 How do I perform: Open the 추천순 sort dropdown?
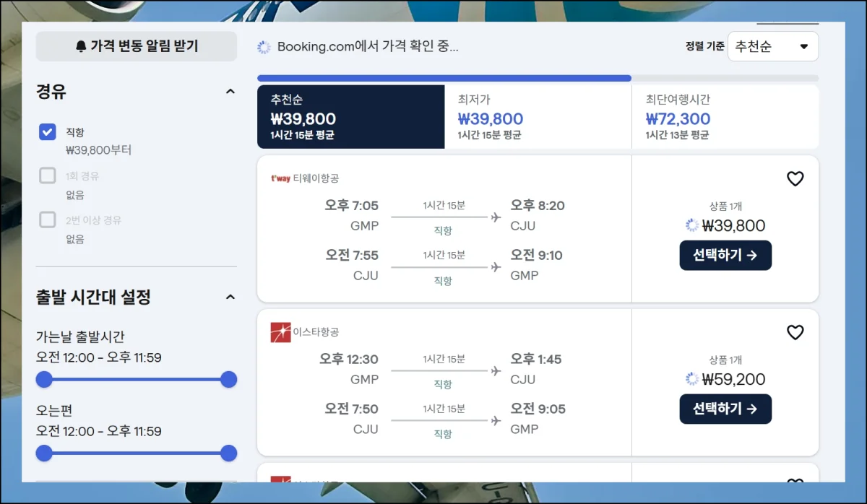coord(772,47)
